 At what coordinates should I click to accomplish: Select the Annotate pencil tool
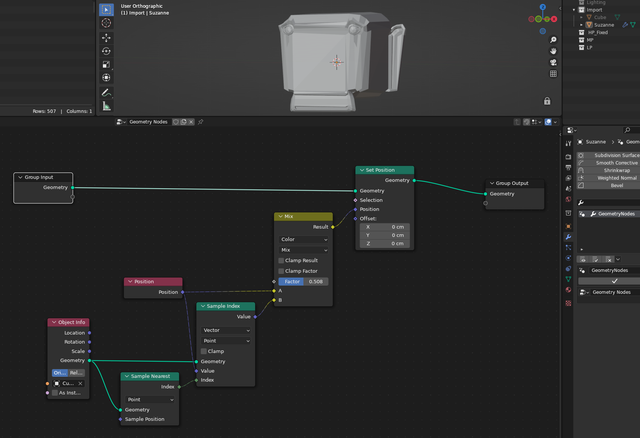point(106,92)
